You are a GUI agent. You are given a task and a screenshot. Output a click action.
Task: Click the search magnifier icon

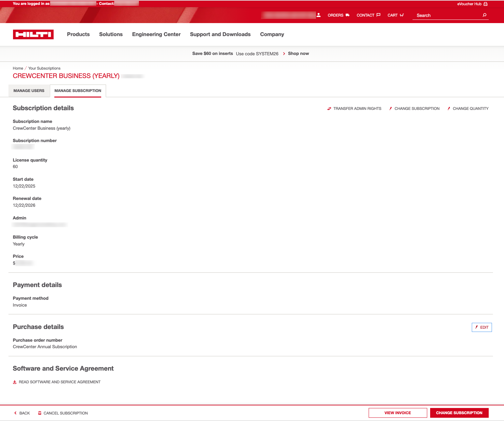coord(484,15)
